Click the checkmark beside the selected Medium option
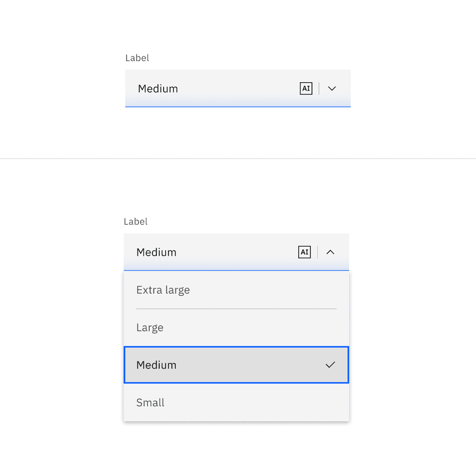 tap(331, 365)
